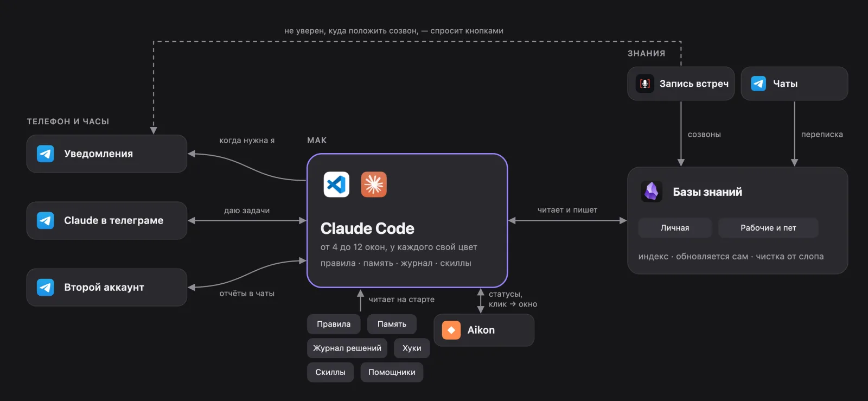The image size is (868, 401).
Task: Click the 'статусы, клик → окно' label
Action: click(513, 299)
